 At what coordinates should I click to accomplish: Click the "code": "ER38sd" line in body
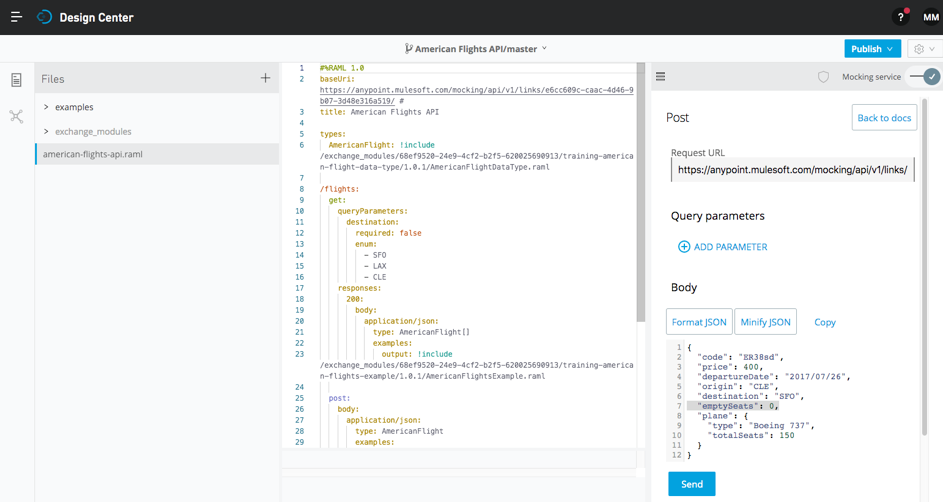[740, 357]
